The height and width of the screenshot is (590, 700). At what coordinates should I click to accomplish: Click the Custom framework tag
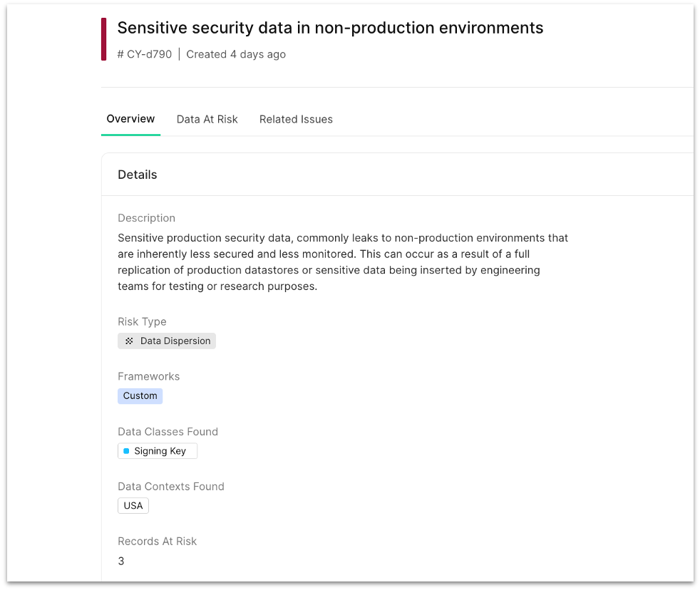(x=140, y=395)
